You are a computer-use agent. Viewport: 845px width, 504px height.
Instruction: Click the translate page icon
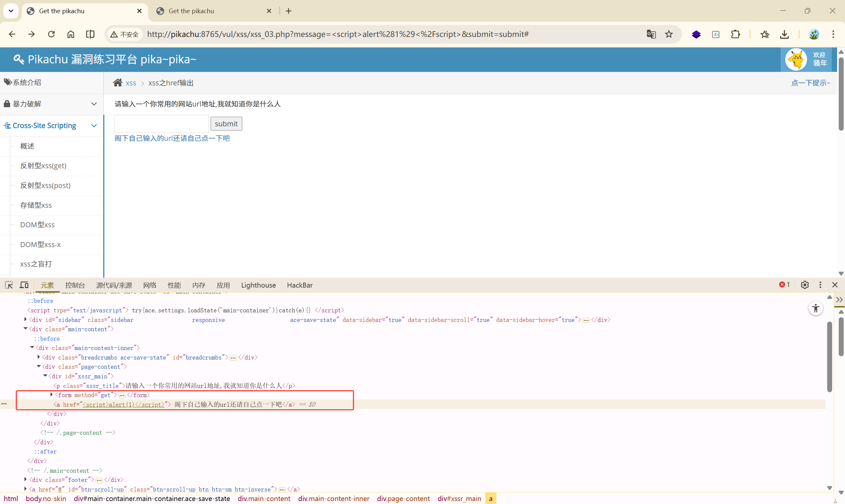[x=651, y=34]
